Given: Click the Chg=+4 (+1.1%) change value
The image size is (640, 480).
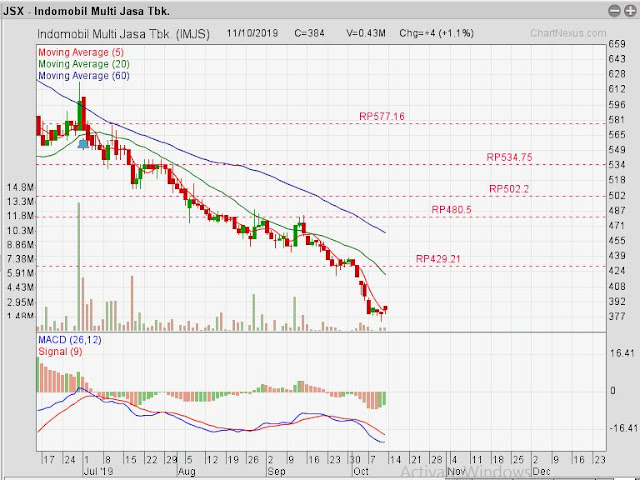Looking at the screenshot, I should point(436,33).
